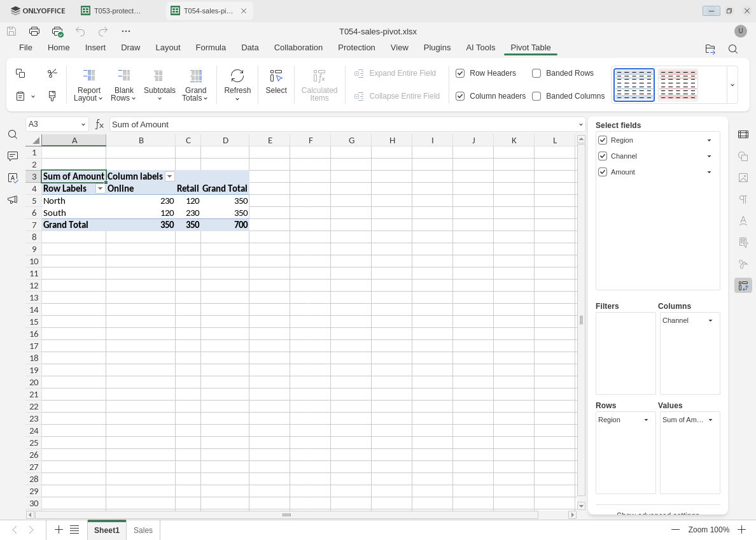Open the Spell checking sidebar icon

tap(13, 178)
